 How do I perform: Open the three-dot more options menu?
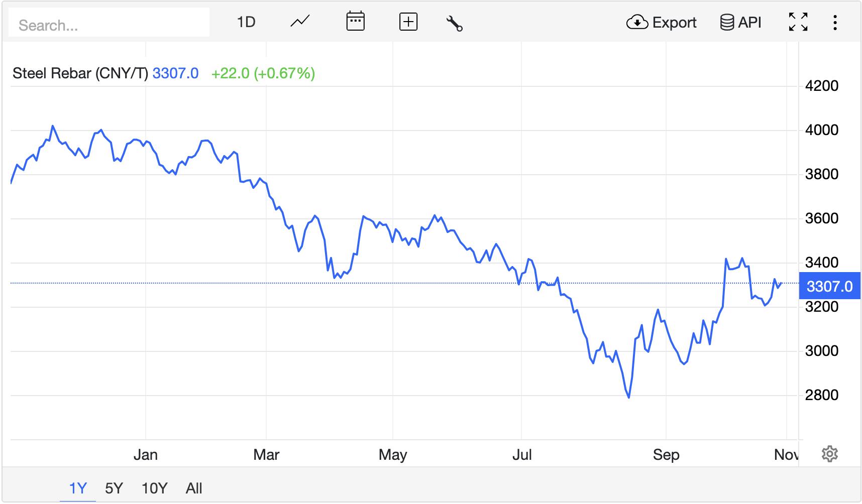coord(834,23)
